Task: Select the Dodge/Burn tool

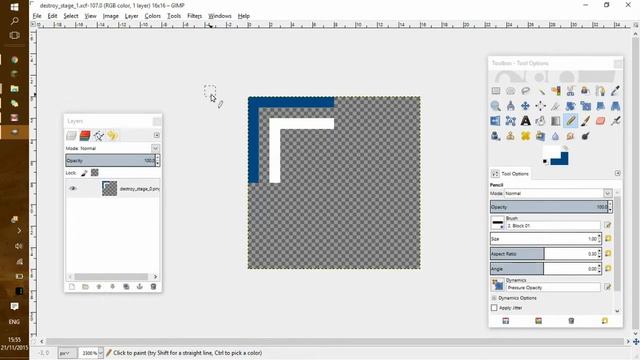Action: point(586,136)
